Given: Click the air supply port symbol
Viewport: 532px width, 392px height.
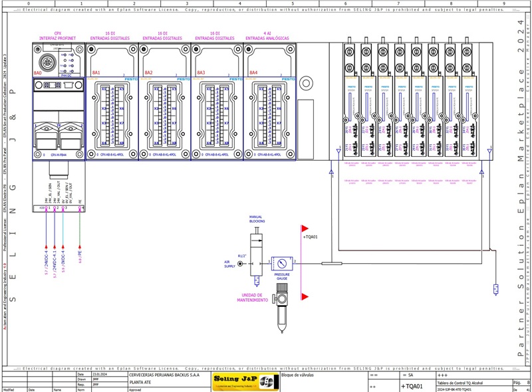Looking at the screenshot, I should point(239,264).
